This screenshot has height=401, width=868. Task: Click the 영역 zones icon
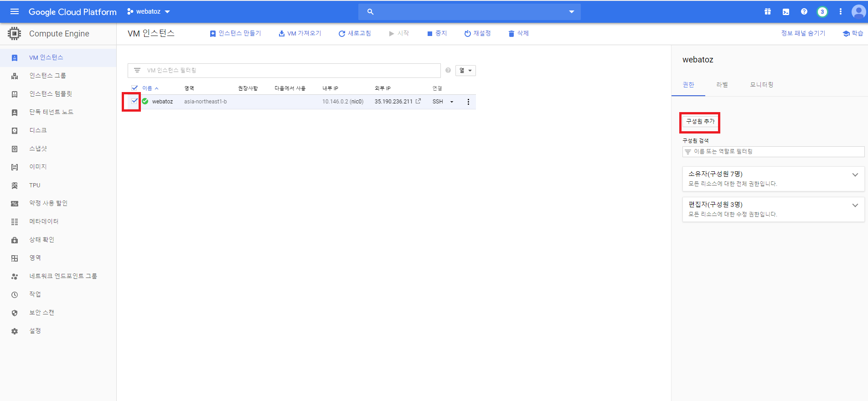15,258
